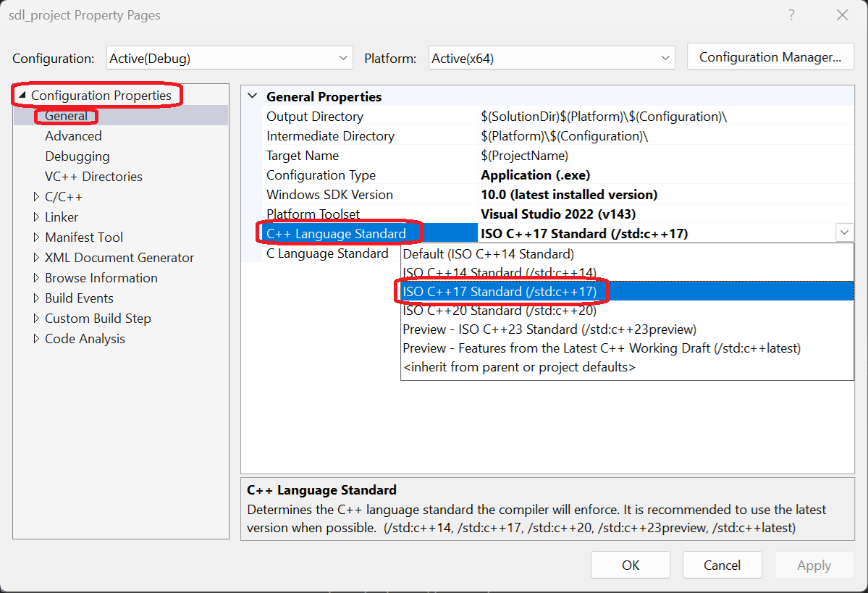
Task: Select inherit from parent or project defaults
Action: pyautogui.click(x=518, y=367)
